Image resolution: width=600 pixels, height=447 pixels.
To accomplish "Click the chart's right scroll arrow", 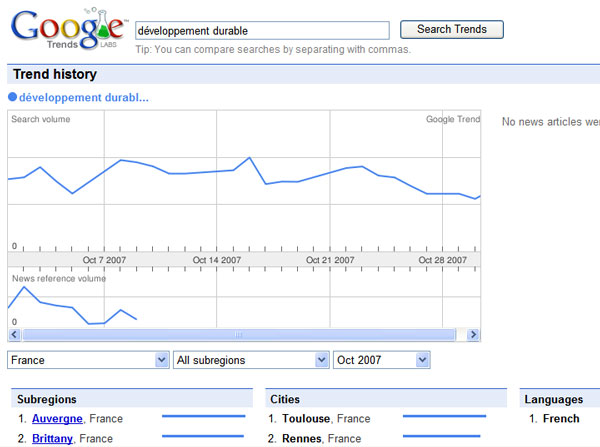I will 473,334.
